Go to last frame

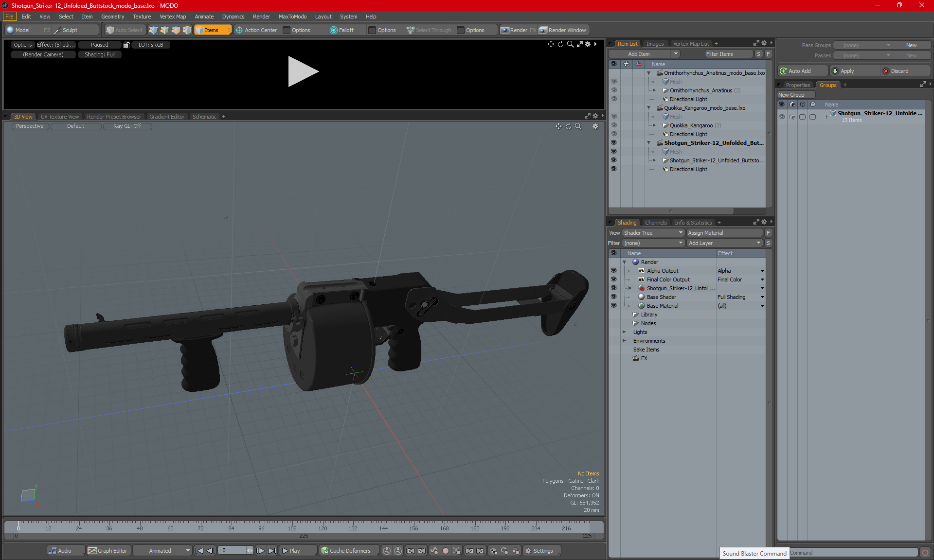(x=272, y=551)
